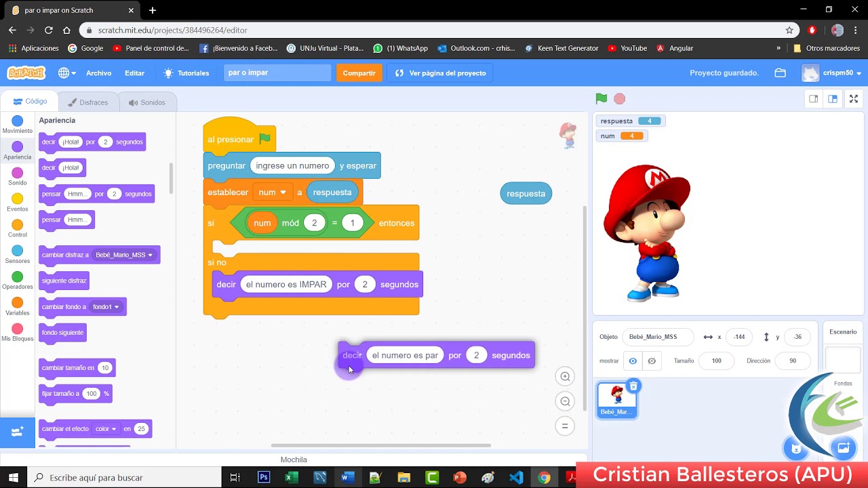This screenshot has height=488, width=868.
Task: Open Photoshop from the taskbar
Action: click(263, 477)
